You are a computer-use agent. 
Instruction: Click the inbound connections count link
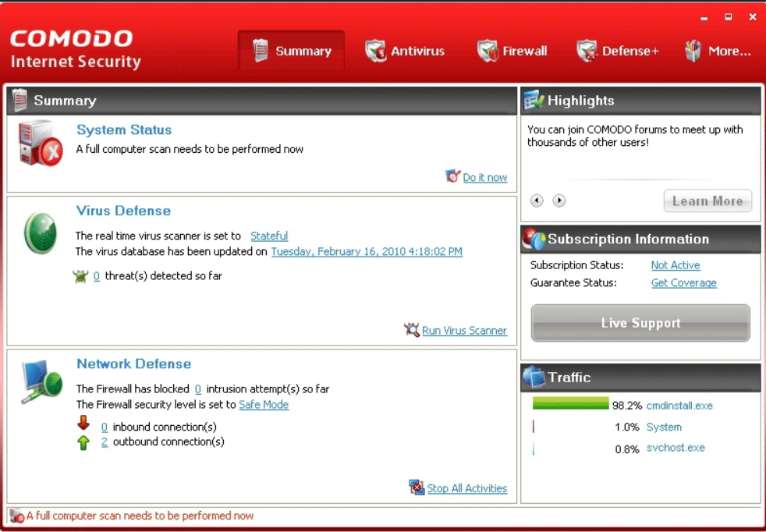[104, 427]
